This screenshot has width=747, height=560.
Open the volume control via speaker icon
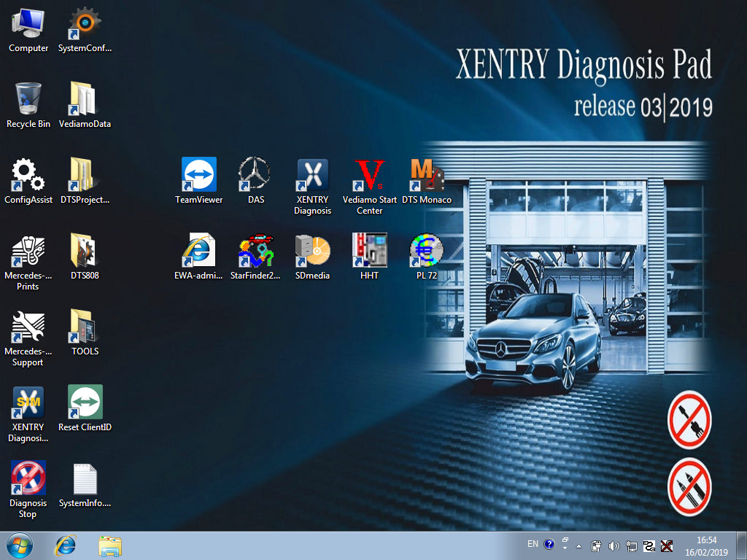click(614, 545)
